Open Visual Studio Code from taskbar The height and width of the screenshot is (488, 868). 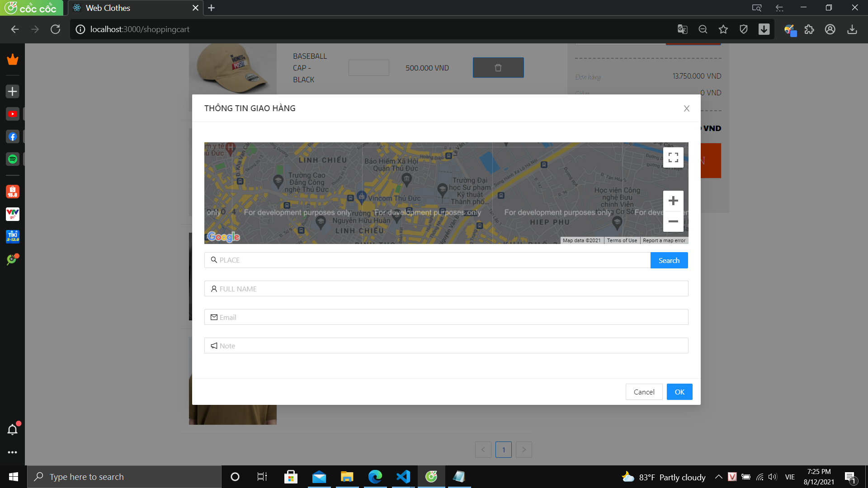click(x=403, y=477)
